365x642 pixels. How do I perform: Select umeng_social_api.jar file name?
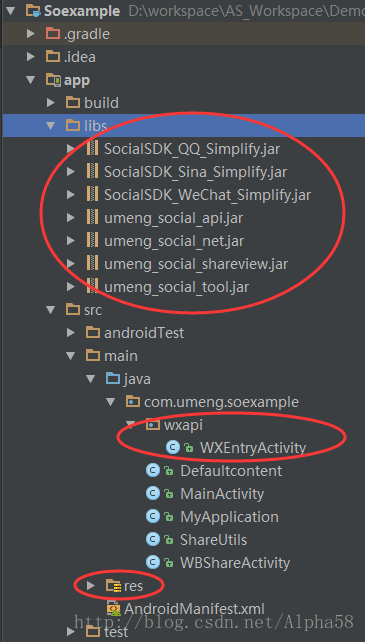[x=173, y=218]
